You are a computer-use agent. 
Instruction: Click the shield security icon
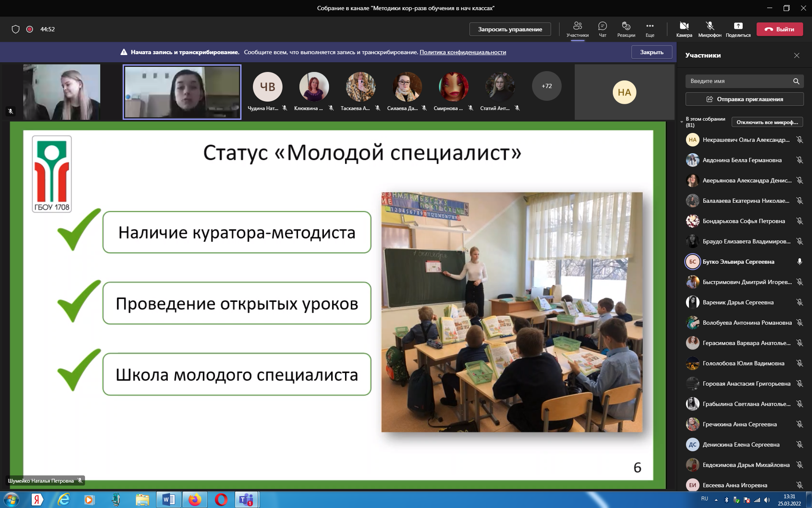[x=16, y=29]
